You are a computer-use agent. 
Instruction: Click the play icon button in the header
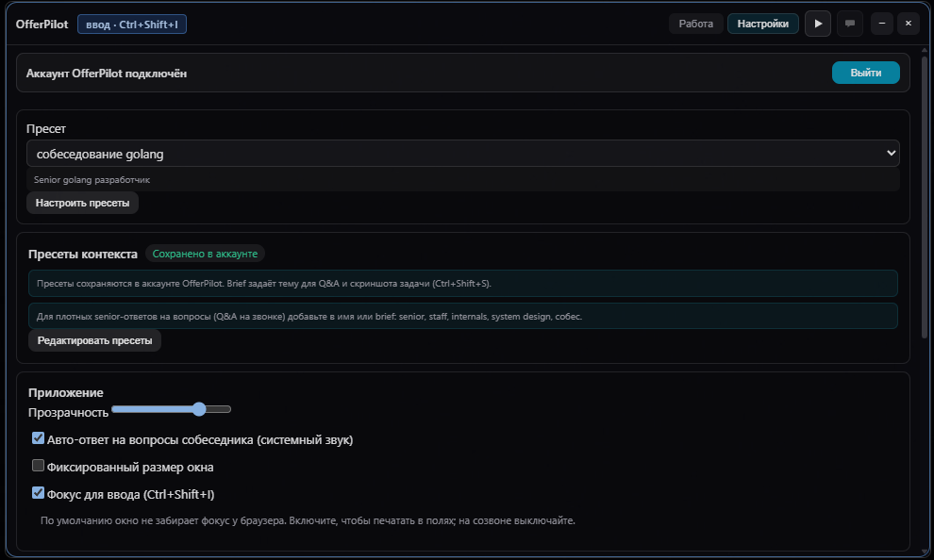point(818,24)
